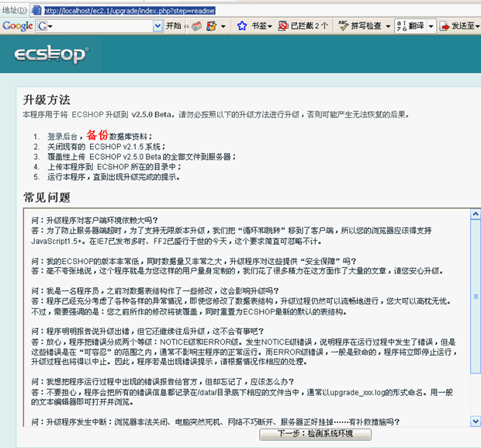Click the v2.5.0 Beta bold version text

151,115
